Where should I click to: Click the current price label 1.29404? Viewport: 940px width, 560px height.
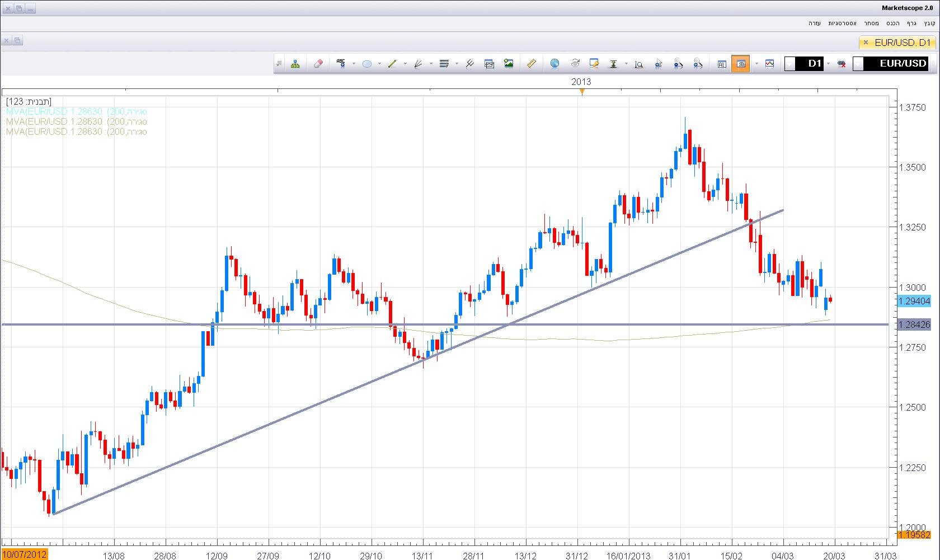pos(914,301)
